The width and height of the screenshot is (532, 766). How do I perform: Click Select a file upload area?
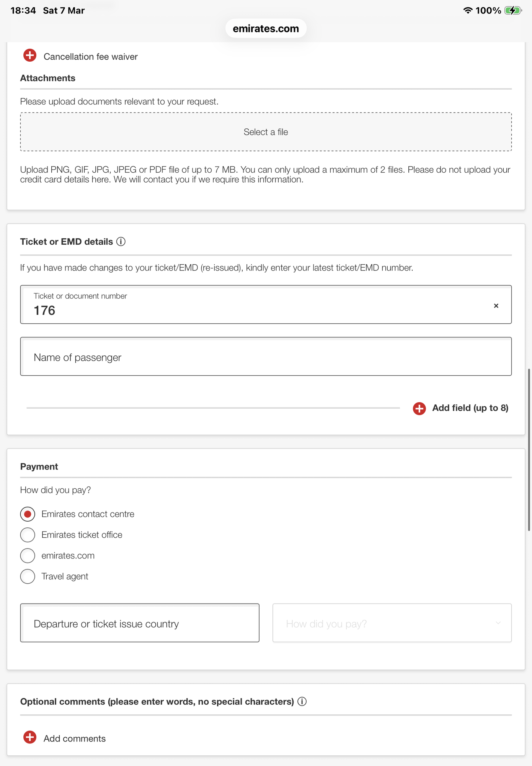click(x=266, y=132)
